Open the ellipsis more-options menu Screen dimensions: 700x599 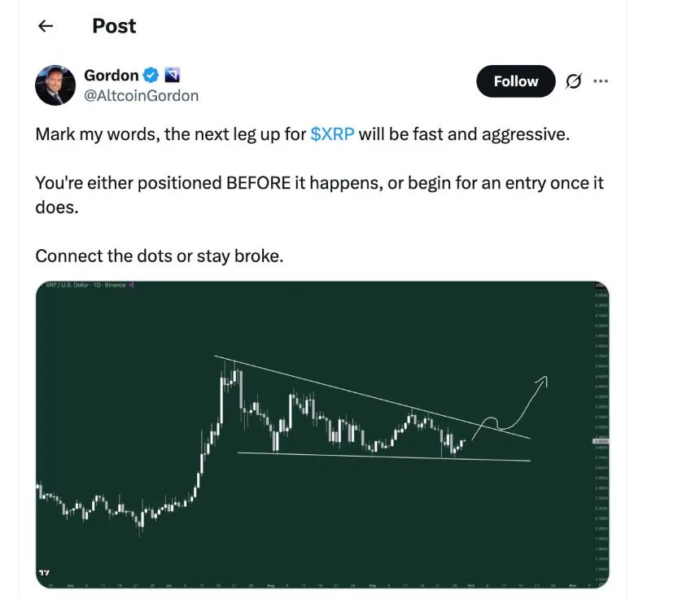(x=602, y=81)
